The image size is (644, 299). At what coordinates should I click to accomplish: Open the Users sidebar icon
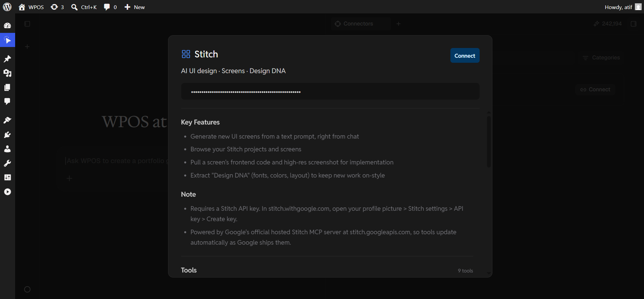[x=7, y=149]
